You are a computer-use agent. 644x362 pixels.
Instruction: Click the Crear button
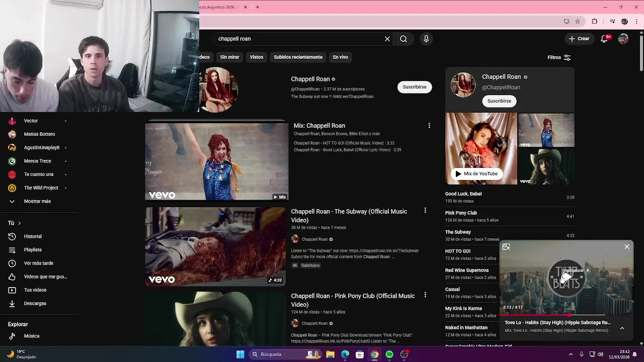(x=579, y=39)
